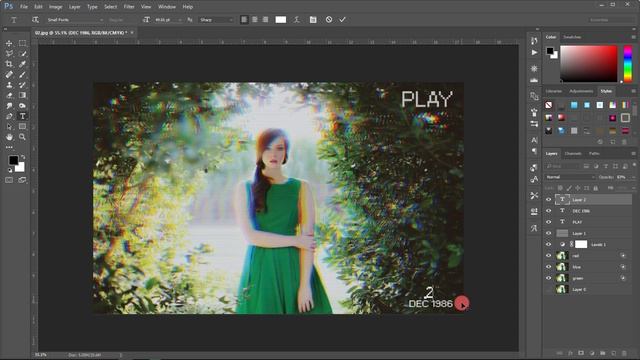Select the Pen tool
Image resolution: width=640 pixels, height=360 pixels.
point(9,116)
